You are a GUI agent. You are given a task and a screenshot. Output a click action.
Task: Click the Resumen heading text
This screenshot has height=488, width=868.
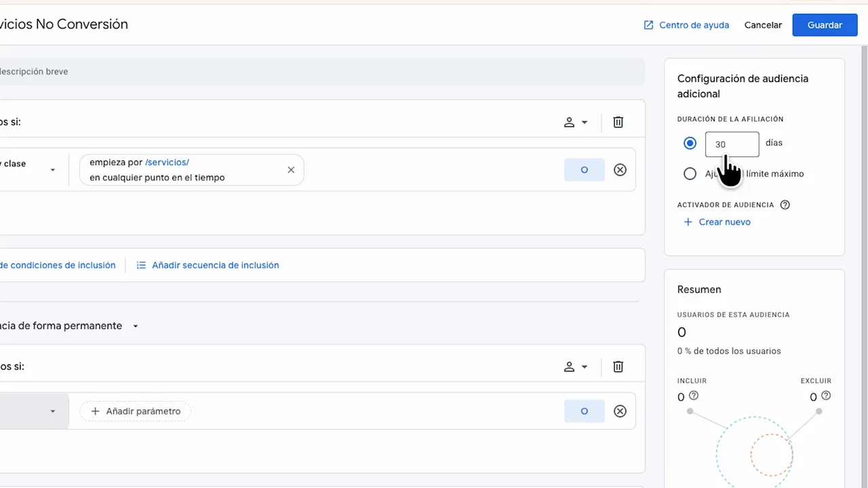point(699,289)
